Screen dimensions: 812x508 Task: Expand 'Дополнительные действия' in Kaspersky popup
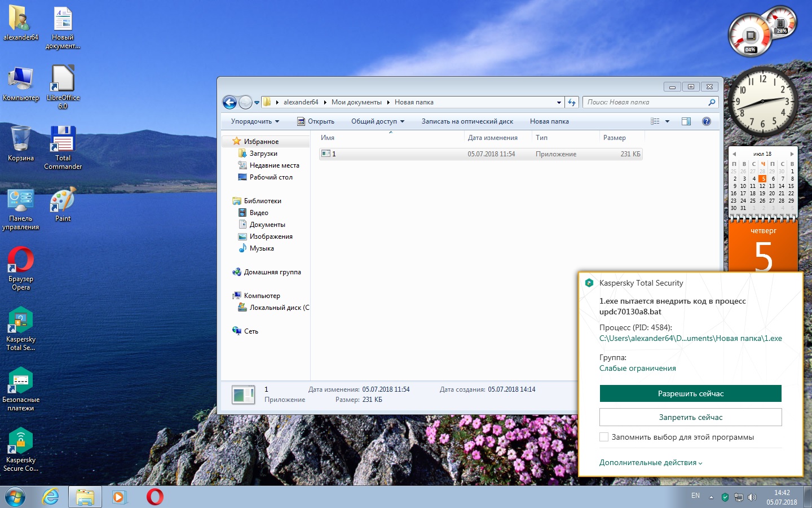tap(650, 462)
